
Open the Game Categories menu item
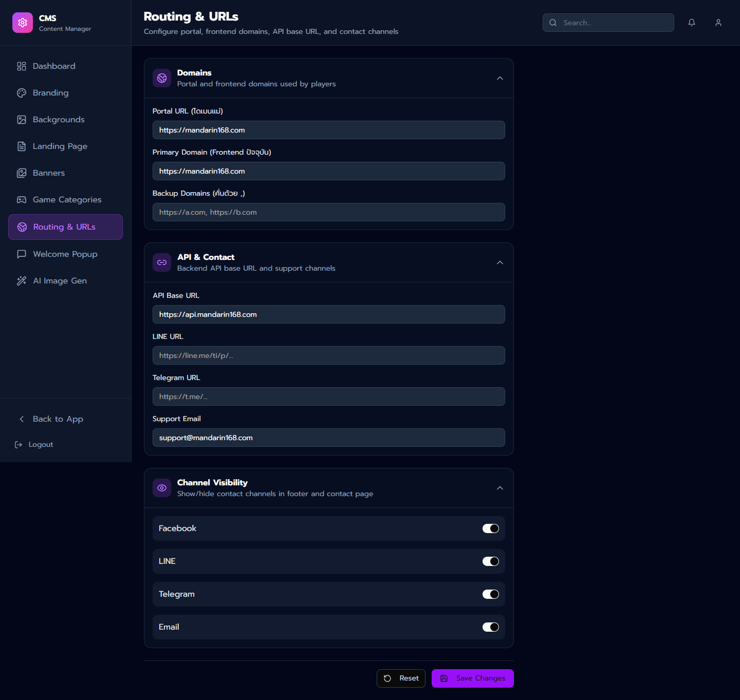click(66, 200)
